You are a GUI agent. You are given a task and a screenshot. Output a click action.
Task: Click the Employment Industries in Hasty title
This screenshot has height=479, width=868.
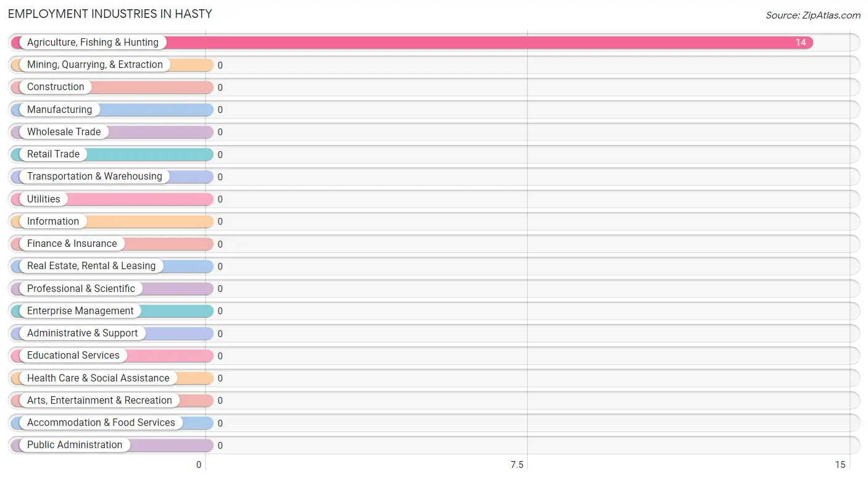110,14
